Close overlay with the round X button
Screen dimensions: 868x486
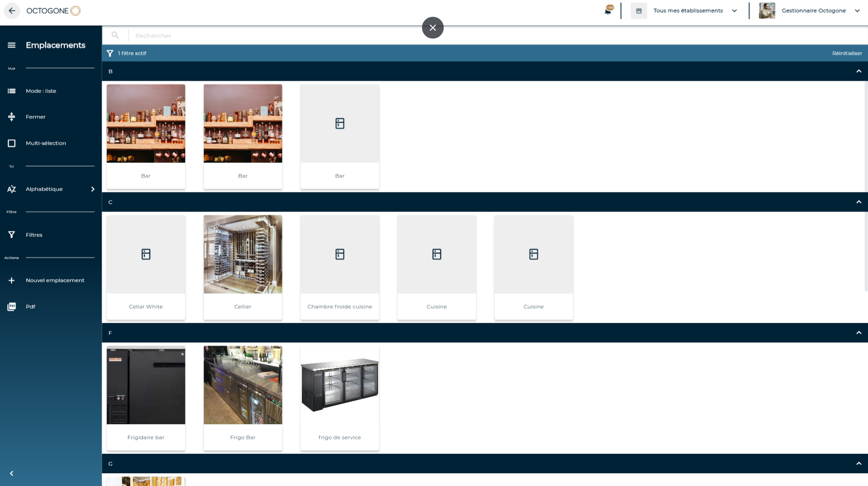(433, 28)
